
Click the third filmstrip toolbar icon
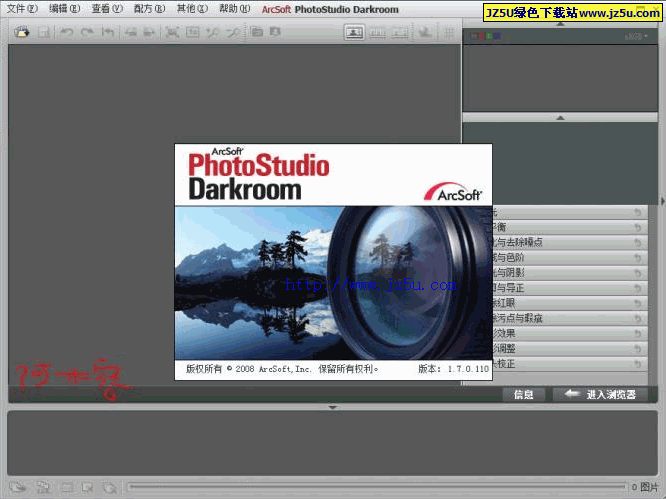point(67,488)
